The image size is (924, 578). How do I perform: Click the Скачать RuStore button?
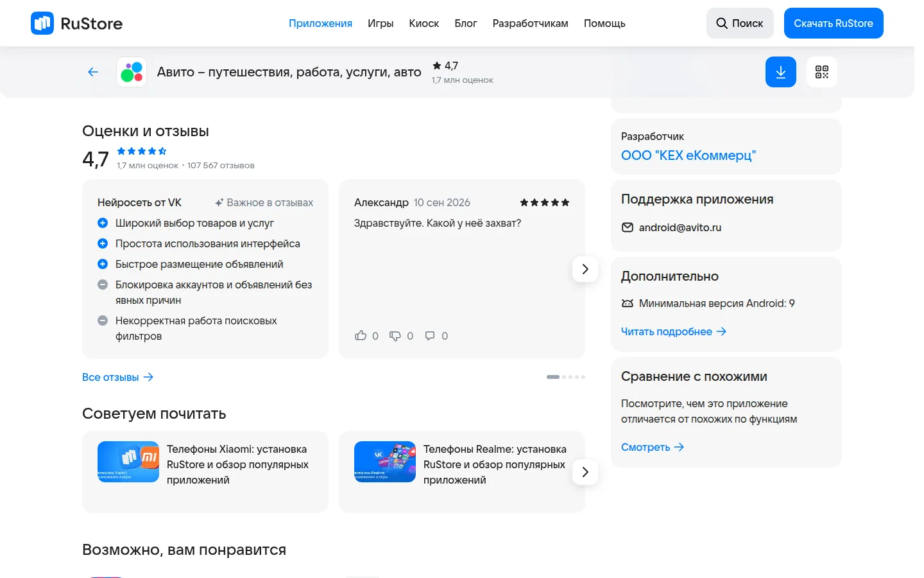coord(834,23)
